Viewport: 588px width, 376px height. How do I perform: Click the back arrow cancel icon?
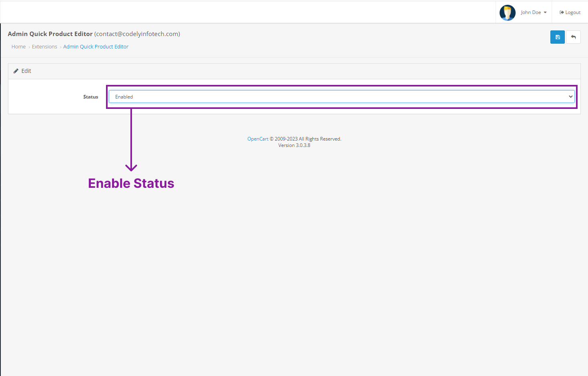pyautogui.click(x=573, y=37)
